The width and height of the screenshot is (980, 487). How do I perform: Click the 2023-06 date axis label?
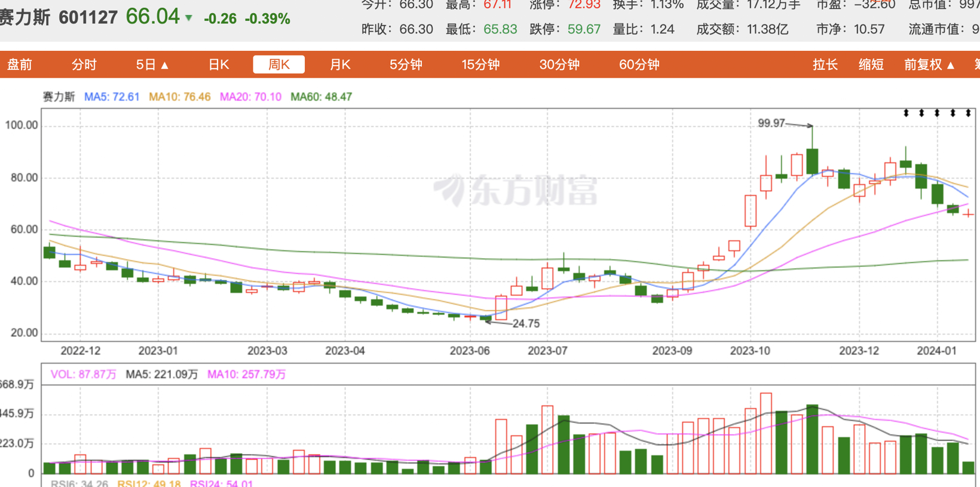click(x=470, y=351)
